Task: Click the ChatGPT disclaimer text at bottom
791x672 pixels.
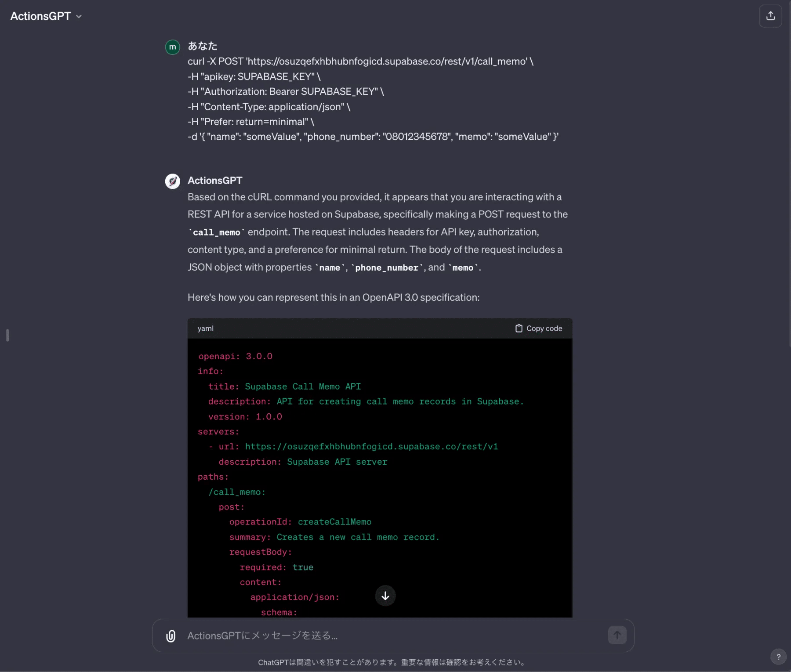Action: click(x=392, y=662)
